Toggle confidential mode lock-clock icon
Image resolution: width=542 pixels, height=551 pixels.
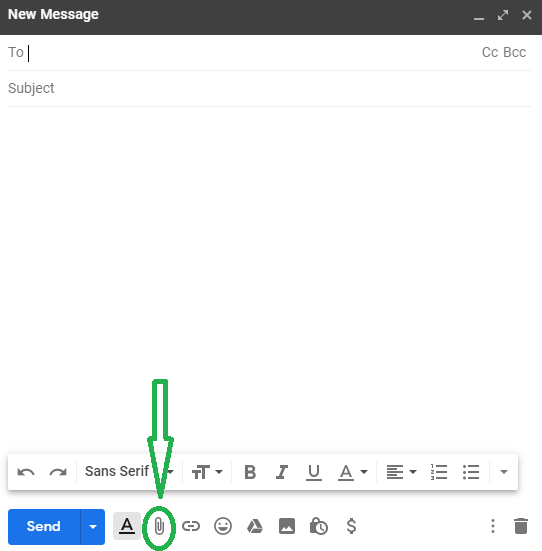pos(318,526)
